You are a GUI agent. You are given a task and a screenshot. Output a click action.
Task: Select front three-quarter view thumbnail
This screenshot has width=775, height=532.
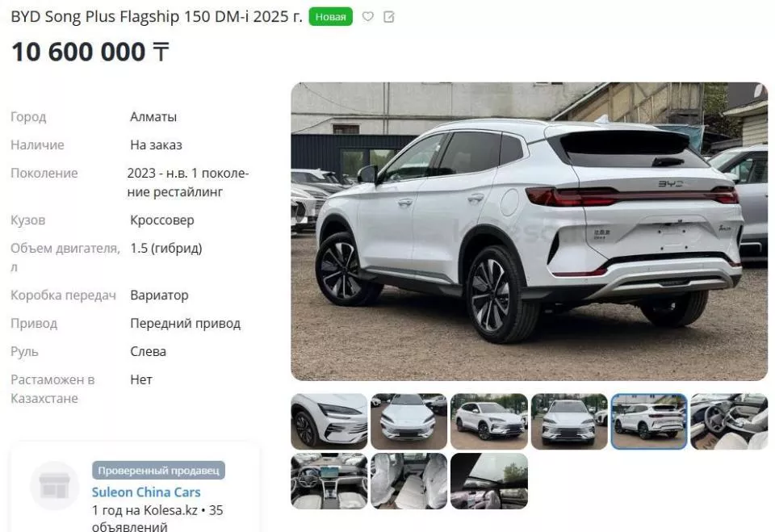click(489, 421)
